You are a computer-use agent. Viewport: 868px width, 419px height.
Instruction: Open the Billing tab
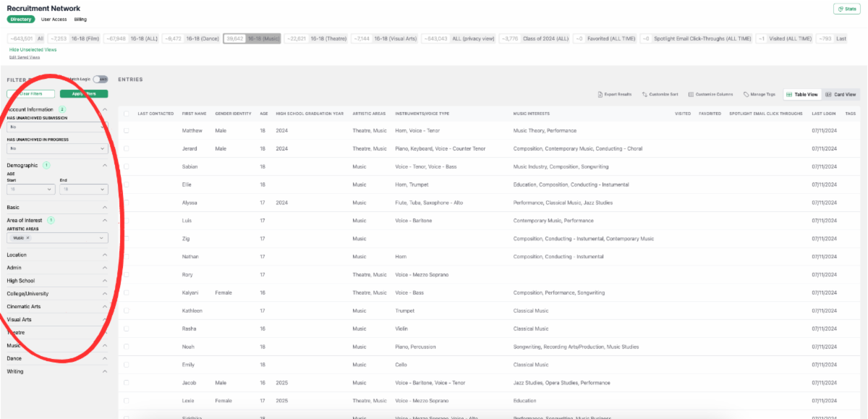pos(80,20)
